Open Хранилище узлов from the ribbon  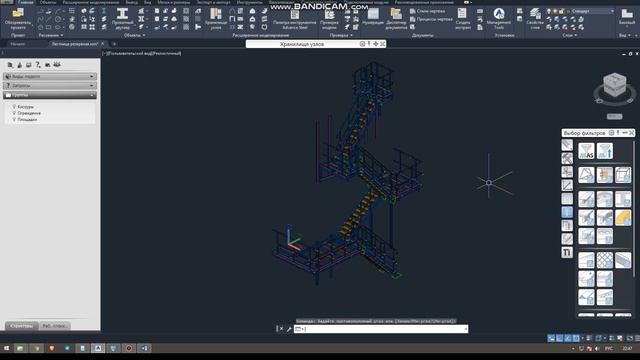[x=216, y=19]
